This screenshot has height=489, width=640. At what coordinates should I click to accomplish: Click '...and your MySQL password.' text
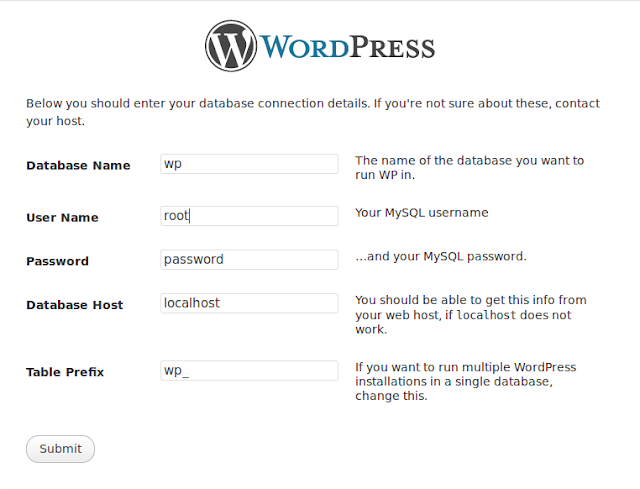(x=441, y=256)
